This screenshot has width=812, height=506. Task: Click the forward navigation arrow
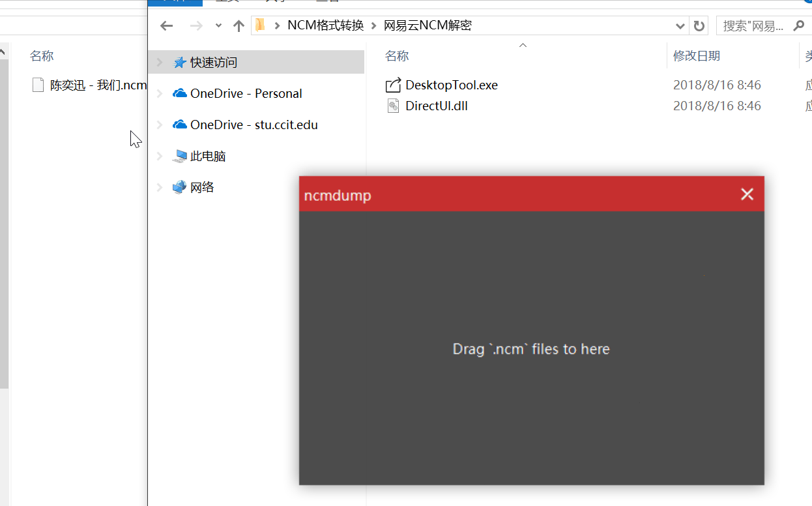click(x=196, y=26)
